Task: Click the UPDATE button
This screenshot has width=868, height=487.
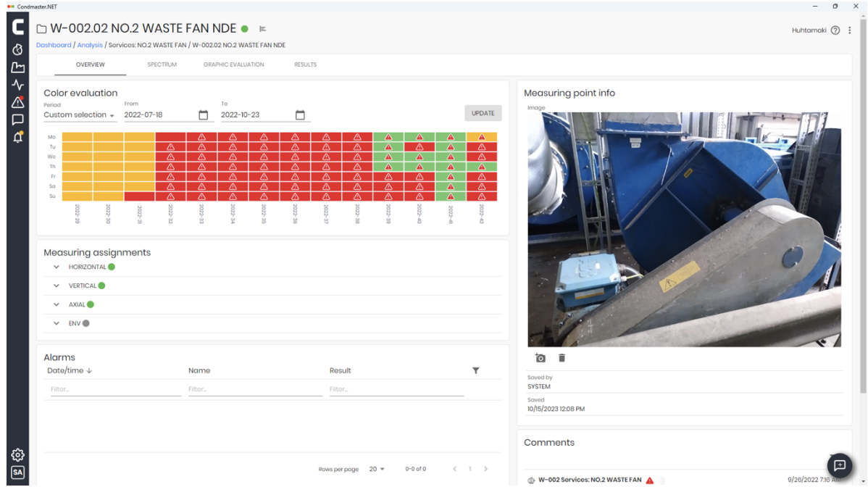Action: click(x=483, y=113)
